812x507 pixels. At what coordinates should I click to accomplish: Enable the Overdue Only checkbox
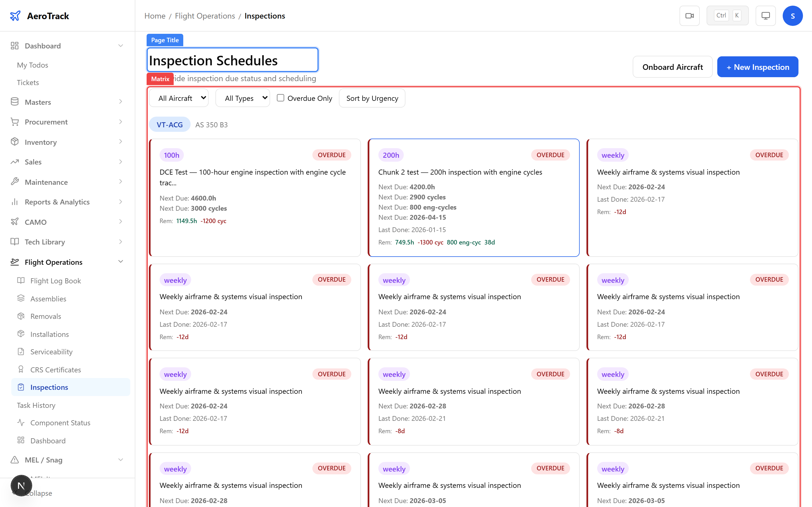click(281, 98)
